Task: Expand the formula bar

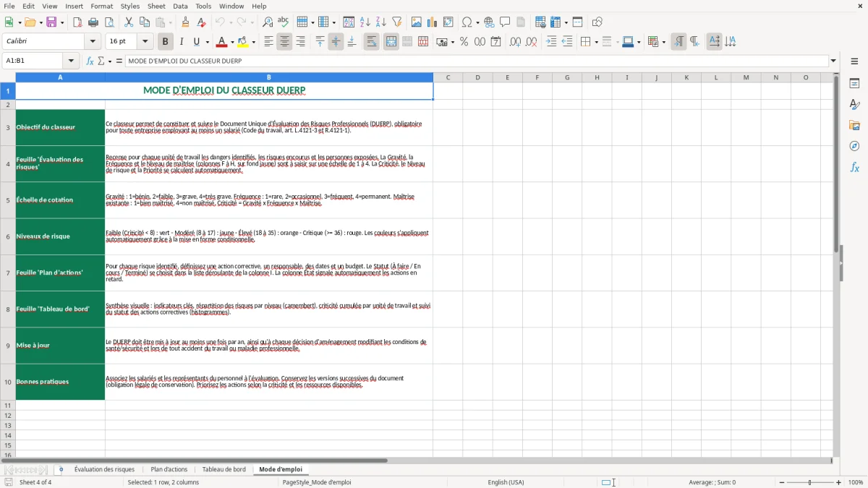Action: click(833, 61)
